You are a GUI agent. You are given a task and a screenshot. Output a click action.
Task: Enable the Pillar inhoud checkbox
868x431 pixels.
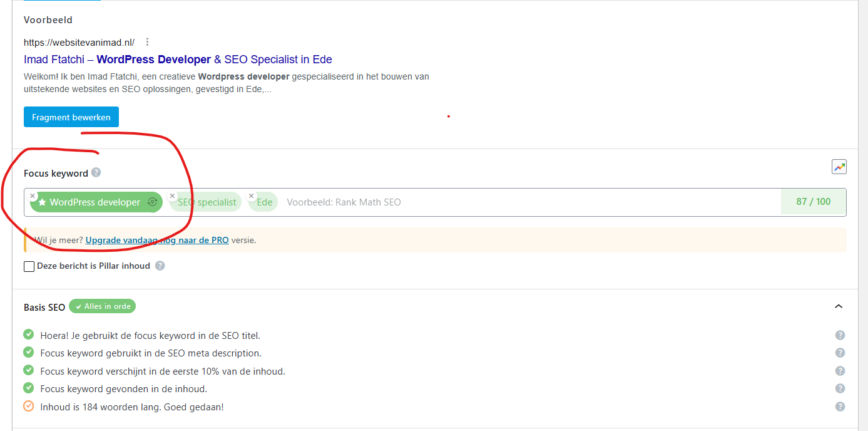[x=29, y=266]
